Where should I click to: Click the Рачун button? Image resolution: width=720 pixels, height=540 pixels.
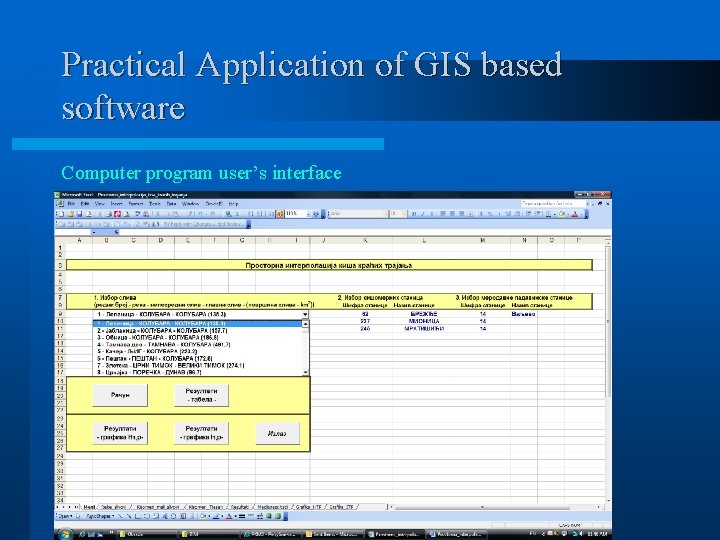tap(120, 395)
